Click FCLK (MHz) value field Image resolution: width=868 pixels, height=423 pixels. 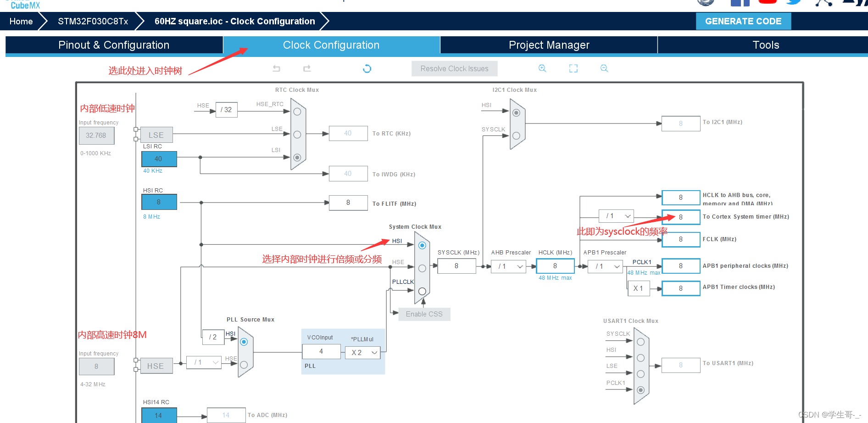[681, 239]
